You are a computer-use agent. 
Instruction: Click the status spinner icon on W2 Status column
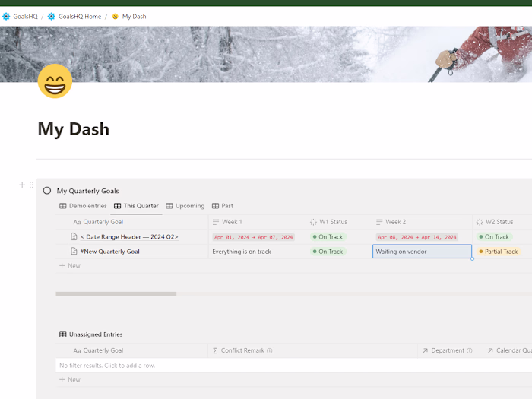[480, 222]
